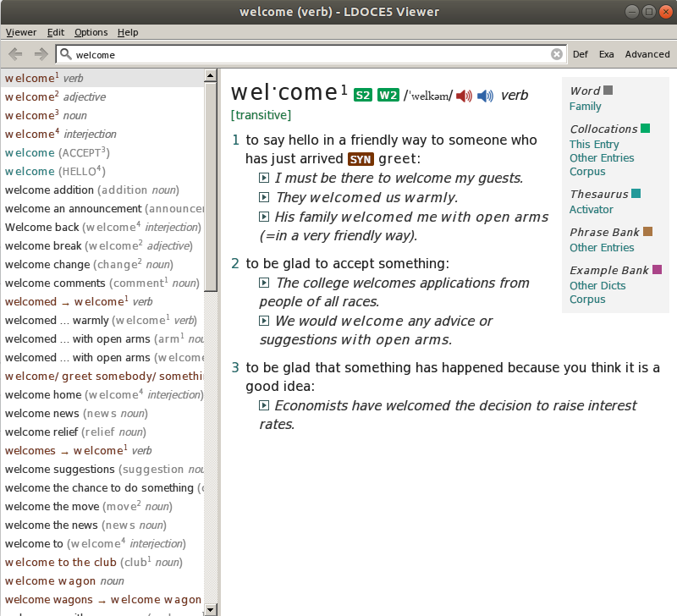This screenshot has height=616, width=677.
Task: Open Collocations 'Other Entries' link
Action: coord(602,158)
